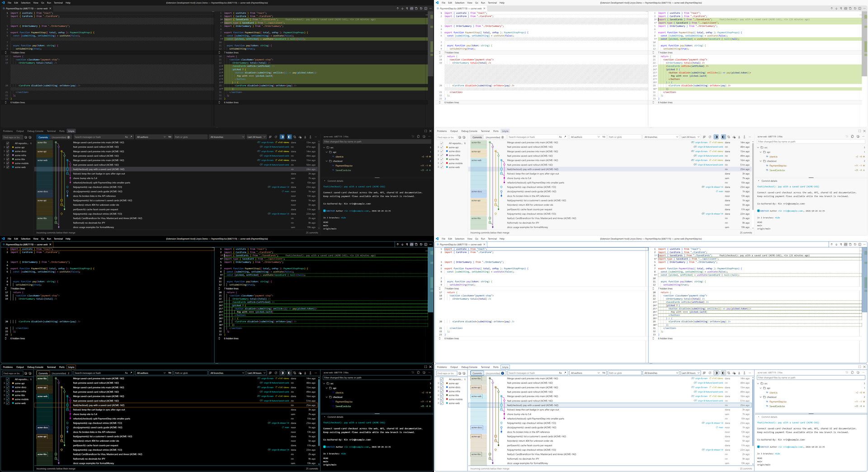
Task: Toggle 'Me' author filter in top-right light window
Action: tap(604, 137)
